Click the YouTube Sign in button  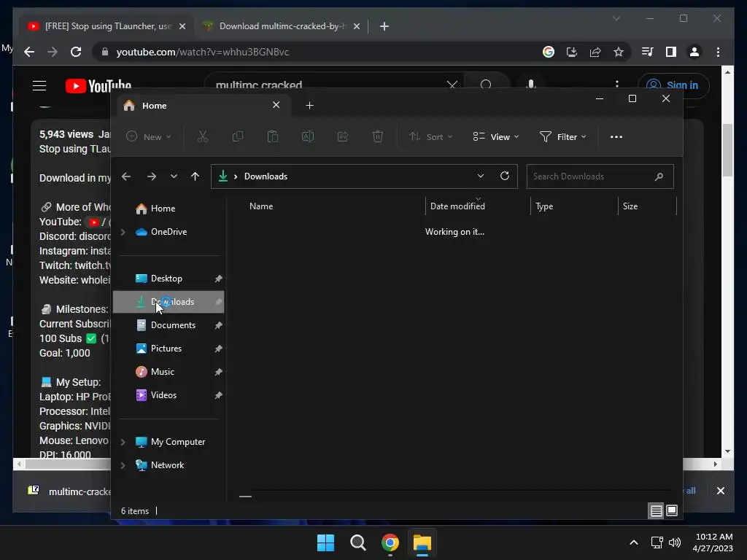(673, 86)
